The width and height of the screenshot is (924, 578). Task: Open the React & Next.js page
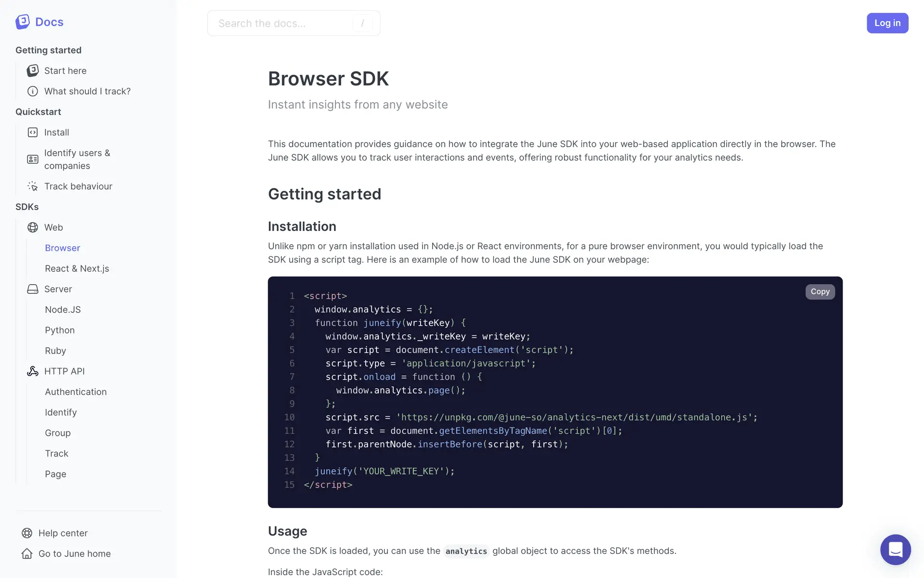[x=77, y=269]
